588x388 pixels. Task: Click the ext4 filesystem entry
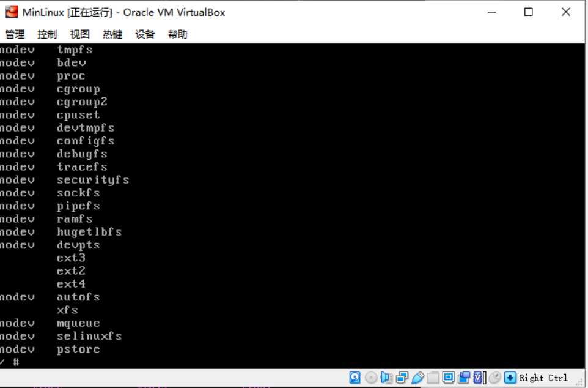coord(71,284)
